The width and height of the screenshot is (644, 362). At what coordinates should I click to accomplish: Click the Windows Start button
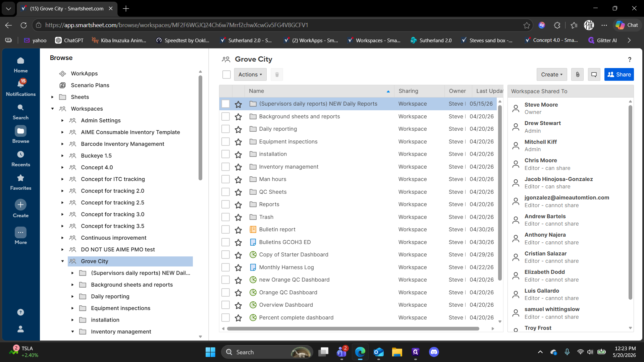coord(210,352)
